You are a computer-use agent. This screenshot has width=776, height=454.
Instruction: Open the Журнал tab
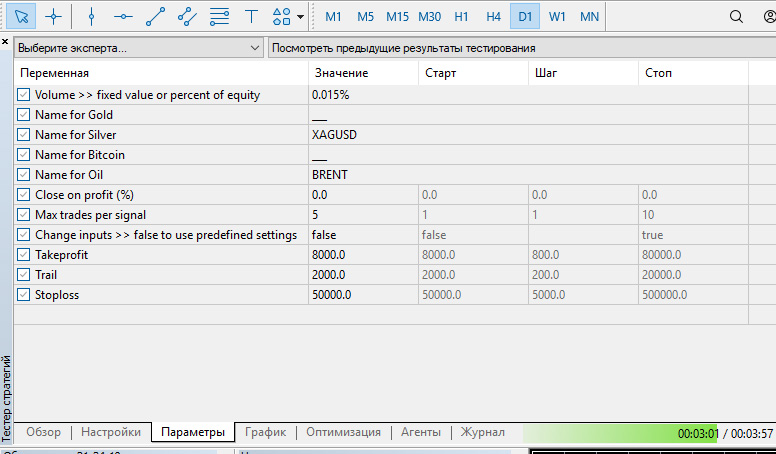(x=483, y=432)
